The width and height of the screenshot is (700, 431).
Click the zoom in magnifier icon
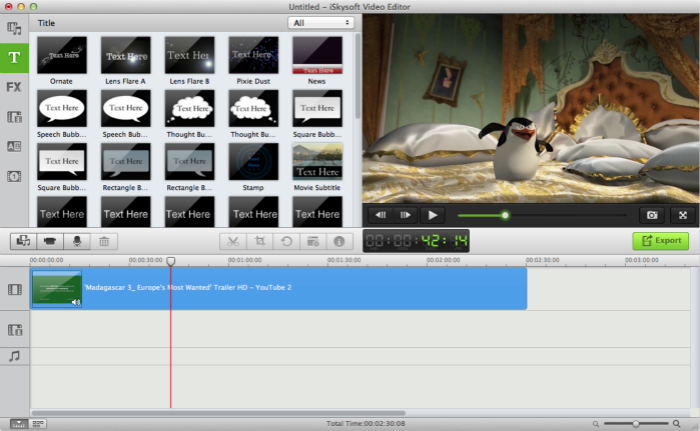coord(677,423)
